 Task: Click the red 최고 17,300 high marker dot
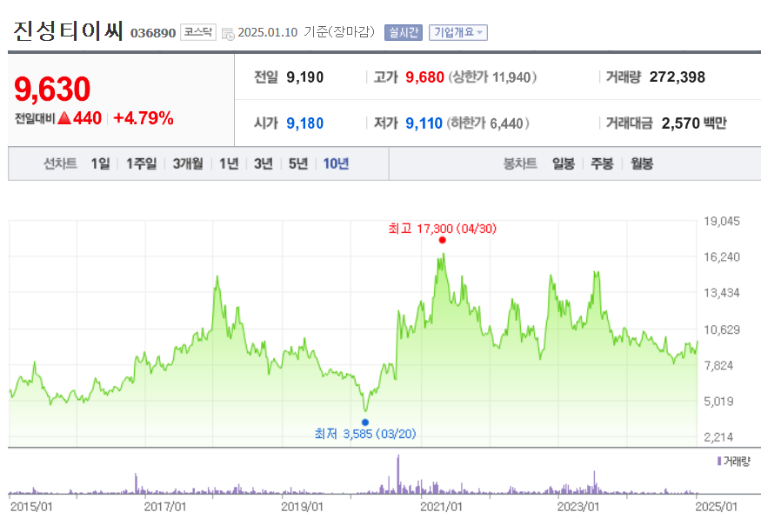coord(442,240)
